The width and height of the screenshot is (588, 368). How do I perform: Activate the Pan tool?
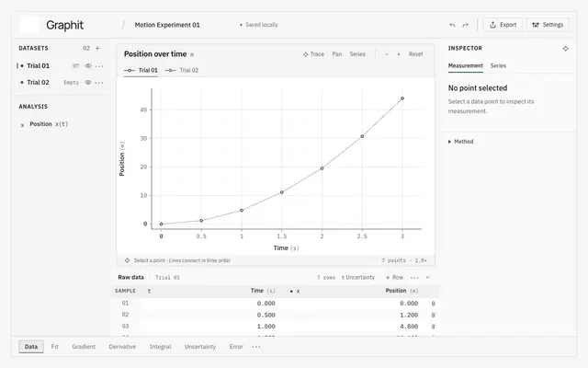[x=337, y=54]
